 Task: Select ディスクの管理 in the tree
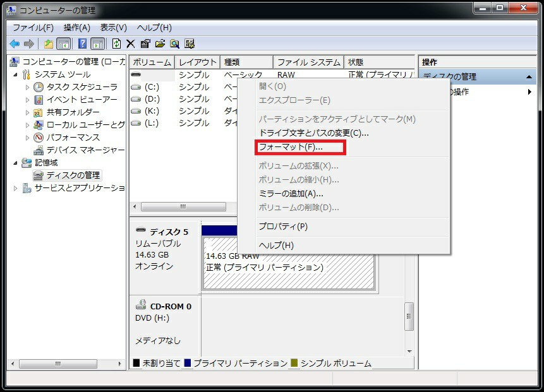pos(73,175)
